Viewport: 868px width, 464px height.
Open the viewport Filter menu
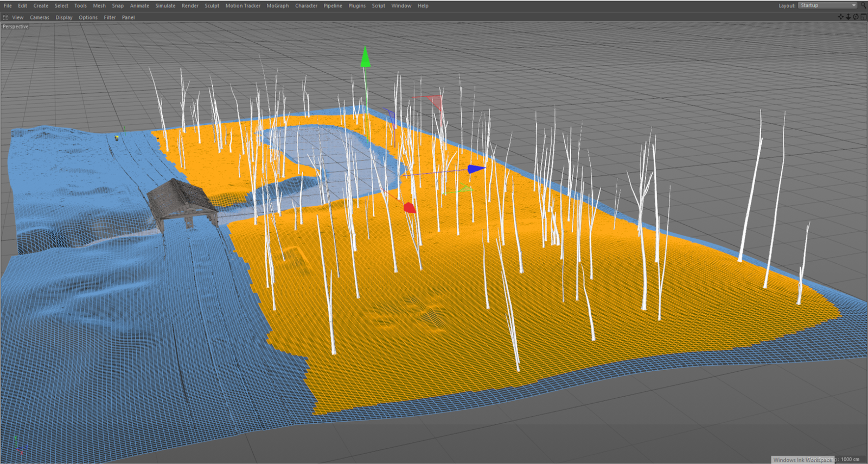tap(110, 17)
